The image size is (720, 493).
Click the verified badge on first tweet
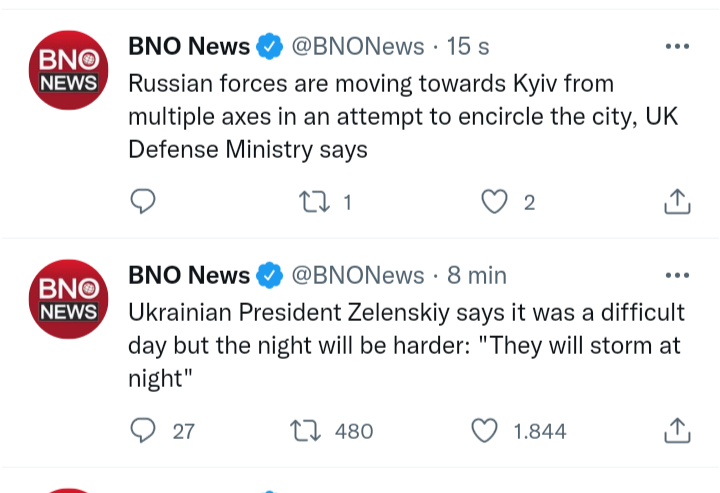(x=269, y=46)
